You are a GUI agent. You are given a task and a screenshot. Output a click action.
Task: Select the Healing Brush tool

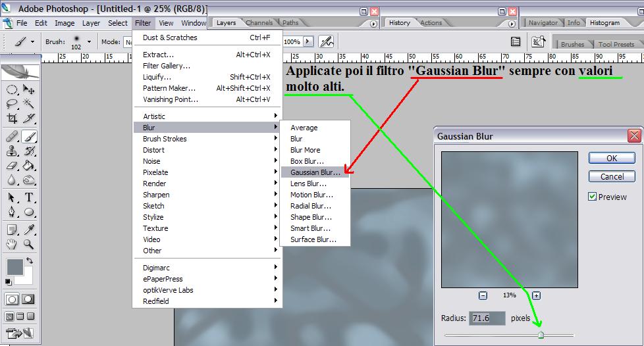[x=11, y=136]
